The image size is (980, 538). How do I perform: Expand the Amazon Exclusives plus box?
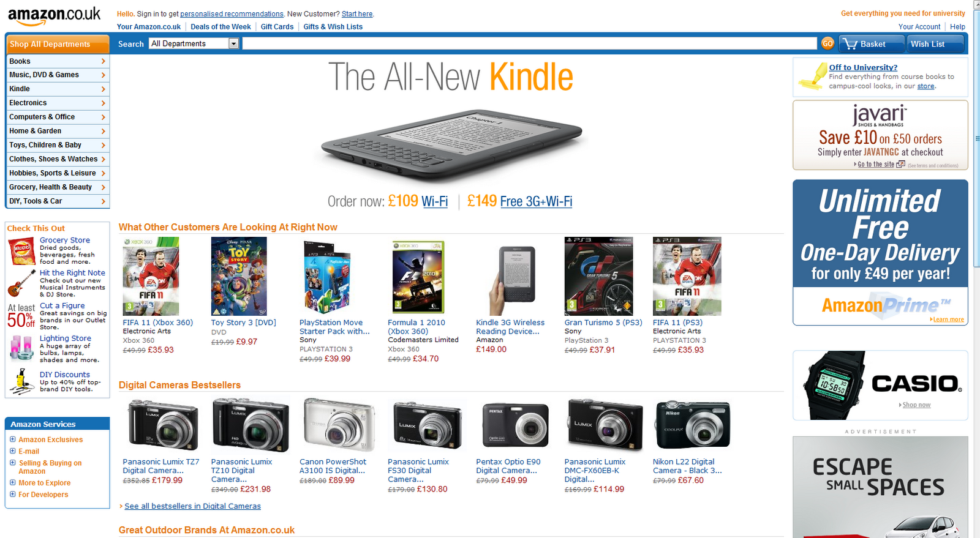(13, 439)
